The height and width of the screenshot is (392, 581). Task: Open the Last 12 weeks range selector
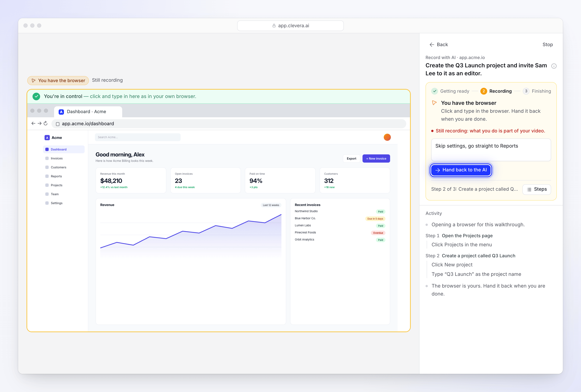pyautogui.click(x=271, y=205)
